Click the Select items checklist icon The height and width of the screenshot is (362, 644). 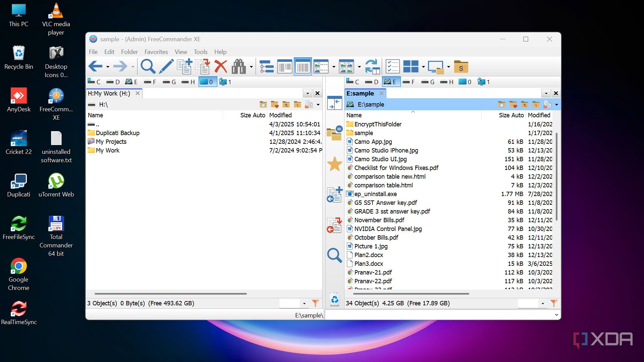392,66
